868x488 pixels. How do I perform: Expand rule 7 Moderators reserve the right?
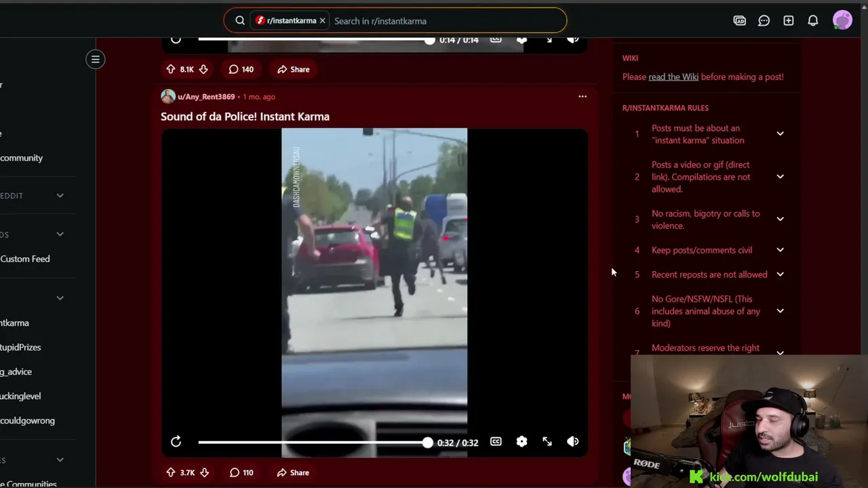click(780, 352)
